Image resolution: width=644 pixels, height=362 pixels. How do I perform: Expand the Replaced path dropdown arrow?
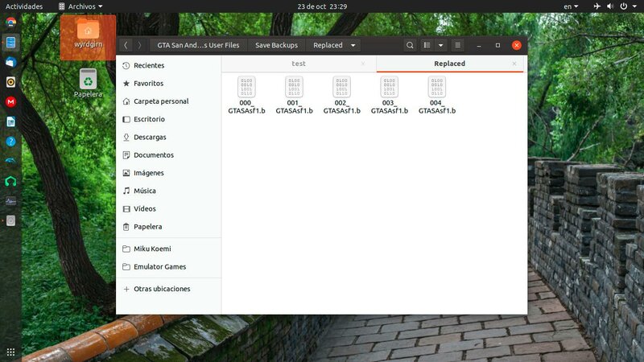(353, 45)
